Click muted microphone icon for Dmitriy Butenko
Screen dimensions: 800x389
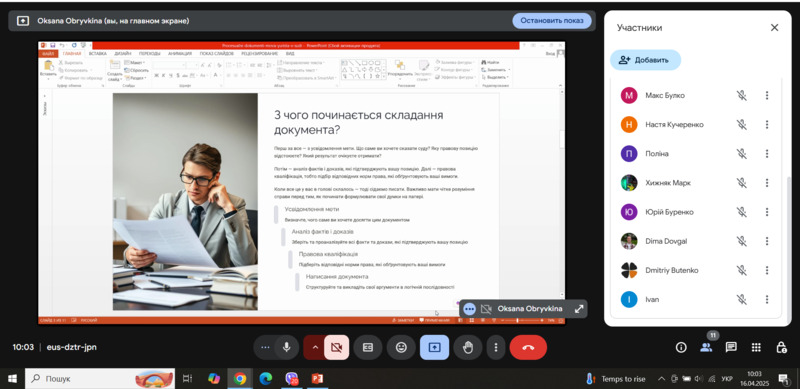741,270
